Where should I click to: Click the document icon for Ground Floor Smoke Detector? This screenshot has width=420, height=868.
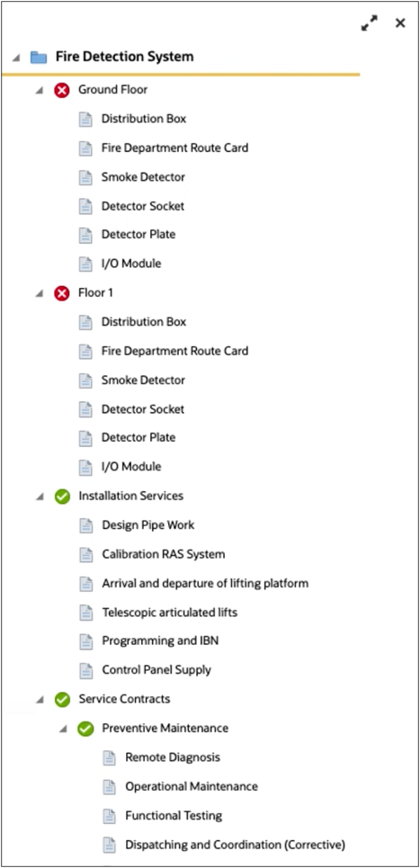coord(85,177)
